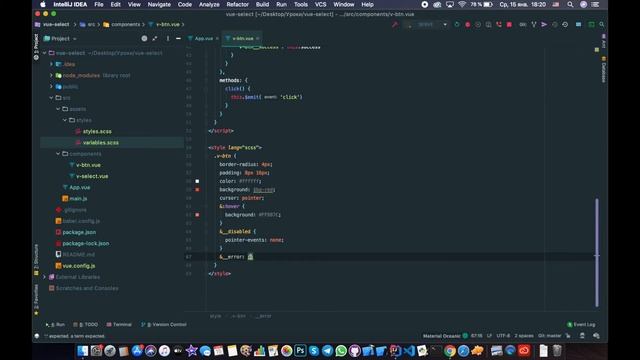The image size is (640, 360).
Task: Open v-select.vue in project tree
Action: point(92,176)
